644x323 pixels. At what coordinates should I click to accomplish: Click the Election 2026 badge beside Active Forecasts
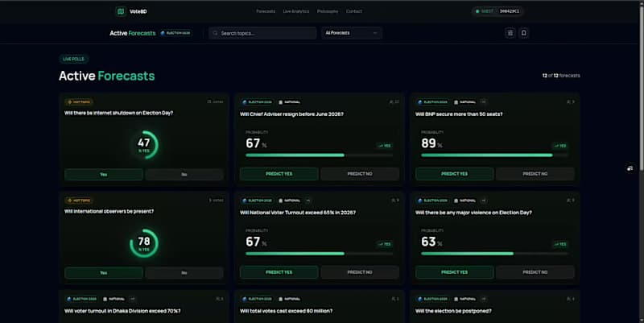175,33
